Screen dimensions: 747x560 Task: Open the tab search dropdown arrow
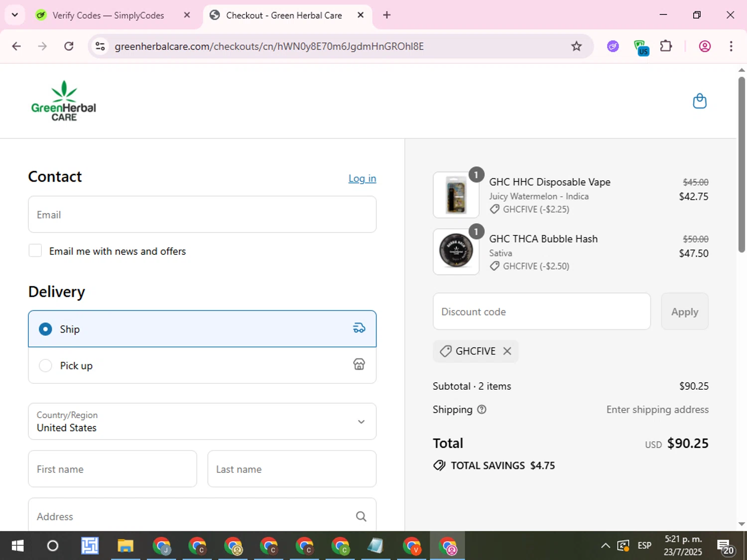coord(15,15)
